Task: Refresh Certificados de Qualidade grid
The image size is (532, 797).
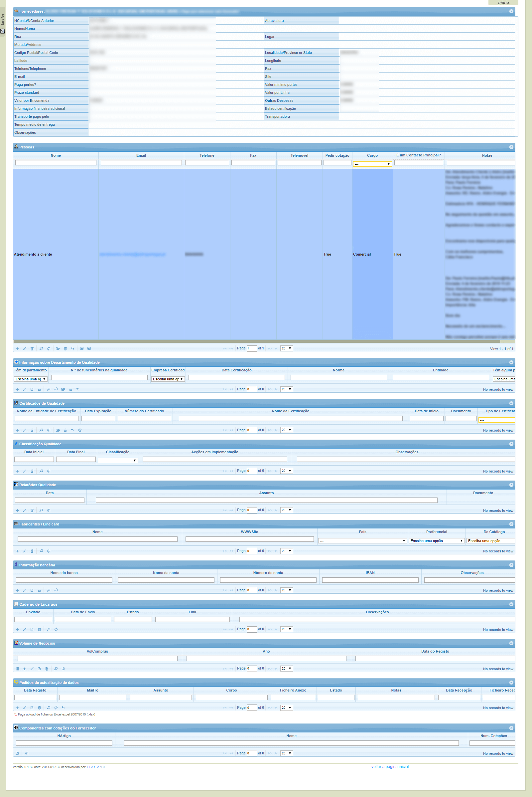Action: click(49, 430)
